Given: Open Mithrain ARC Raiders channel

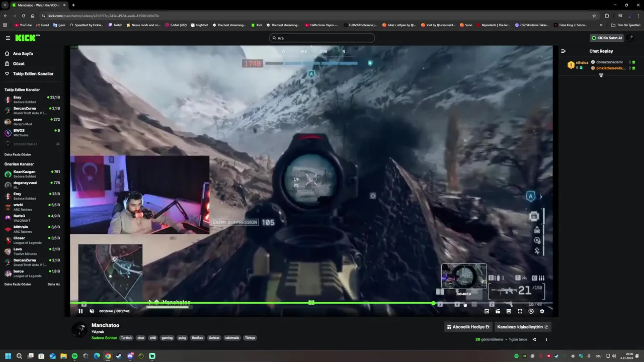Looking at the screenshot, I should [x=32, y=229].
